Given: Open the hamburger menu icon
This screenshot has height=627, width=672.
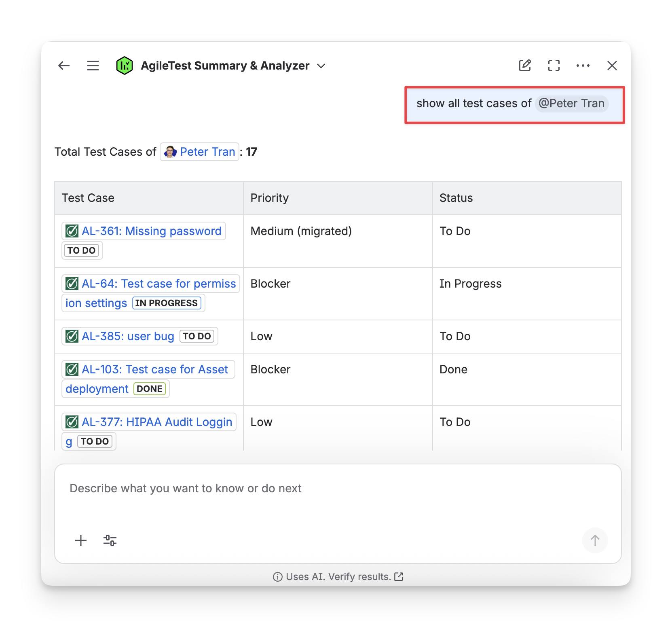Looking at the screenshot, I should pyautogui.click(x=93, y=66).
